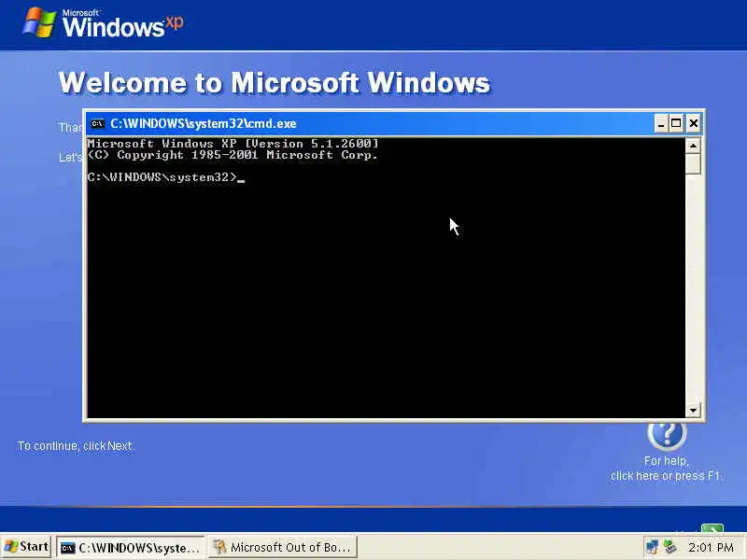Click the cmd window scrollbar thumb
The height and width of the screenshot is (560, 747).
coord(693,164)
